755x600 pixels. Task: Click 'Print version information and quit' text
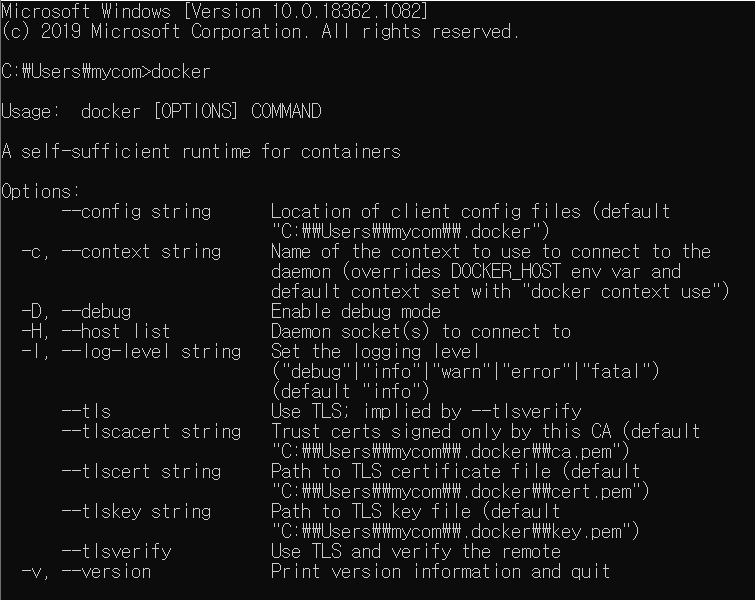click(441, 572)
